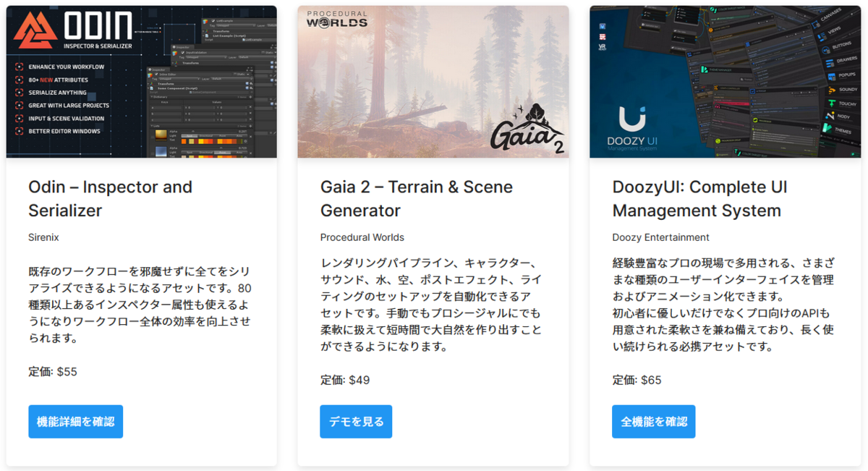This screenshot has width=868, height=471.
Task: Click the Odin triangle logo icon
Action: point(35,30)
